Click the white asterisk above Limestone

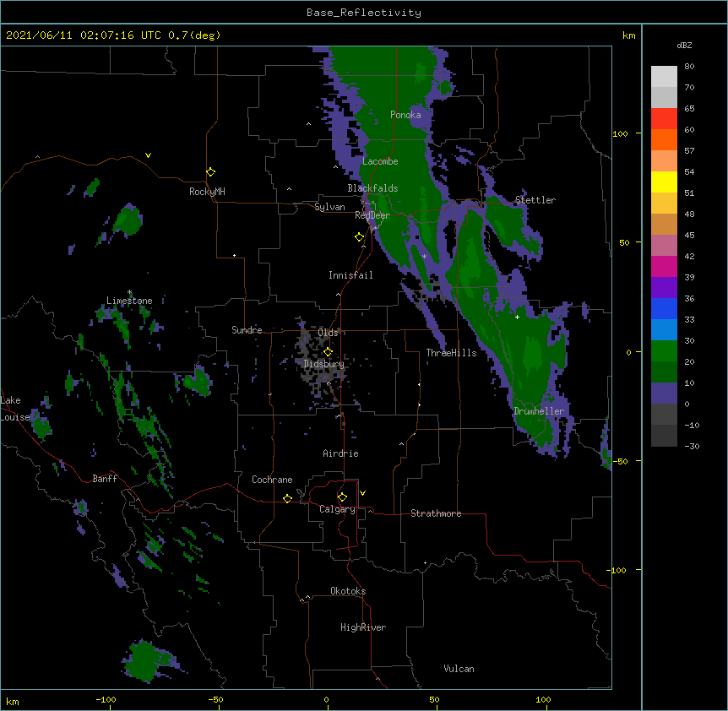[x=129, y=292]
